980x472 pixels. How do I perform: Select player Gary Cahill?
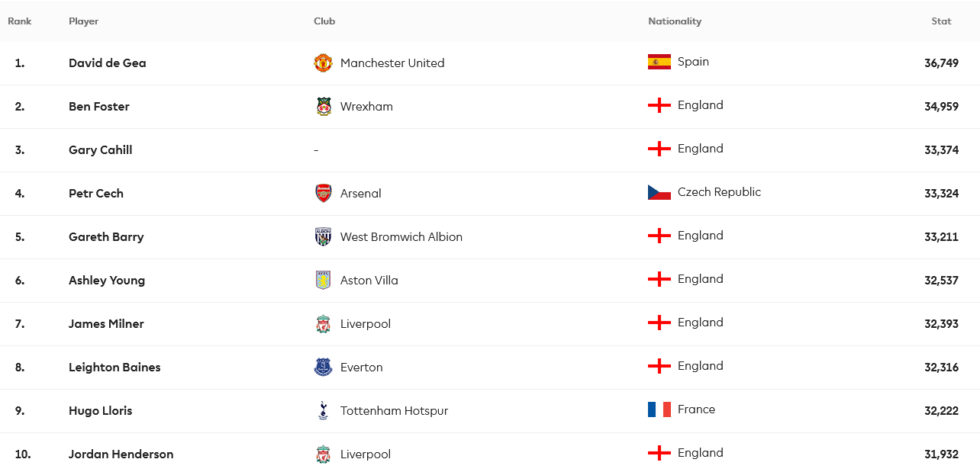click(101, 149)
